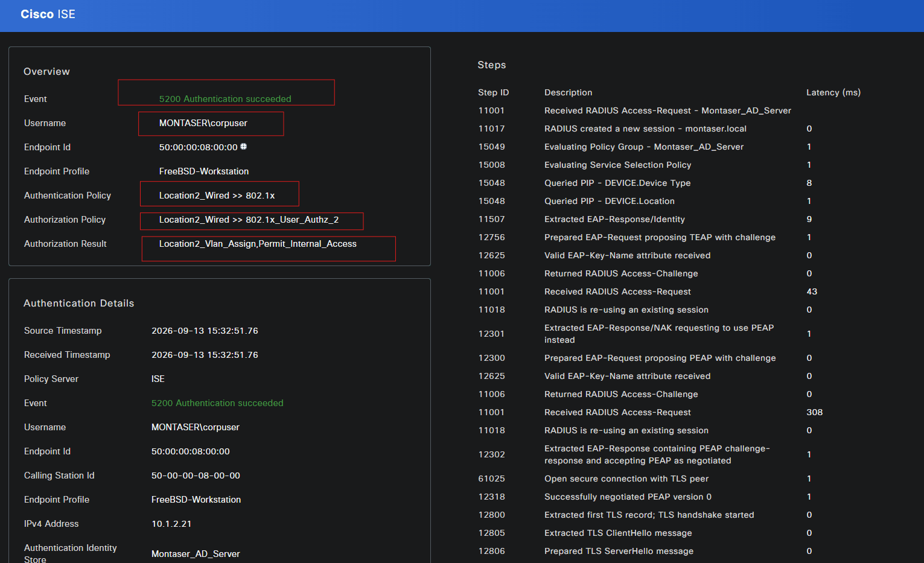Select the Authentication Details username MONTASER\corpuser
This screenshot has height=563, width=924.
click(x=196, y=427)
